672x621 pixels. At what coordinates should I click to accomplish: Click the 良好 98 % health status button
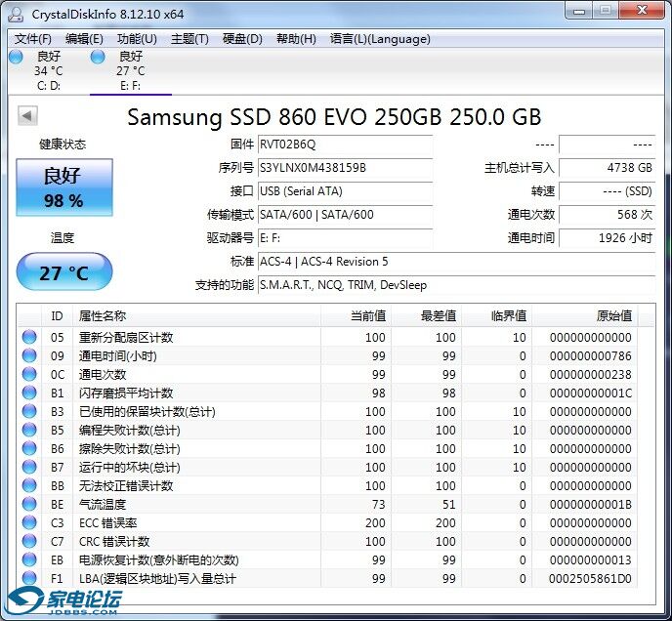click(x=64, y=187)
